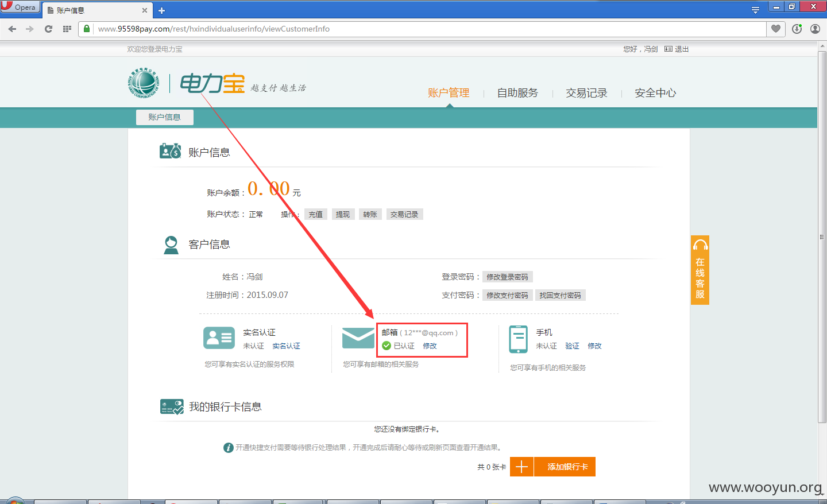
Task: Open the 自助服务 navigation tab
Action: click(517, 93)
